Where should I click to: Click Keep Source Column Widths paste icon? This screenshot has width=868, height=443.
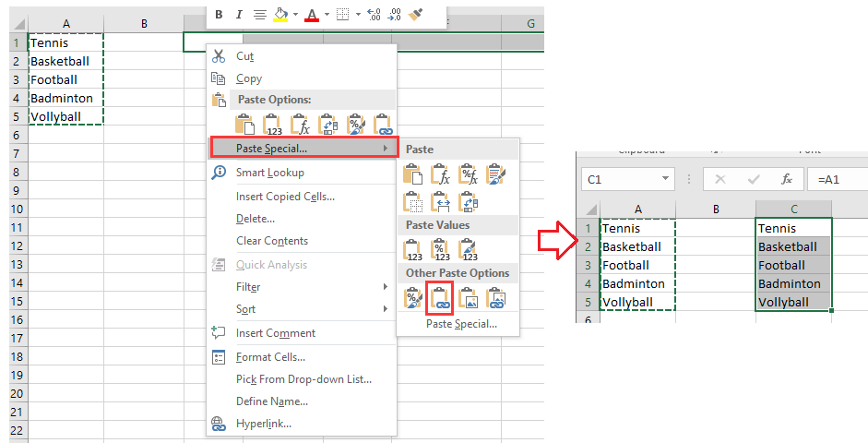442,200
